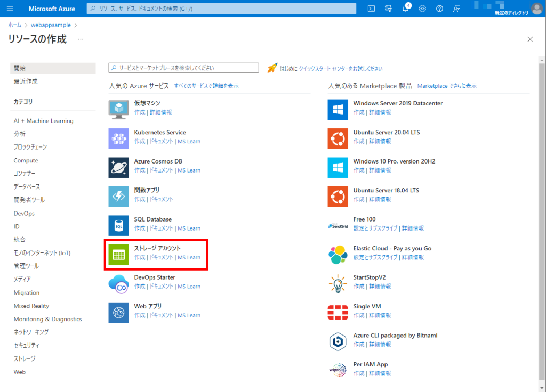Image resolution: width=546 pixels, height=392 pixels.
Task: Open the user account avatar
Action: coord(537,9)
